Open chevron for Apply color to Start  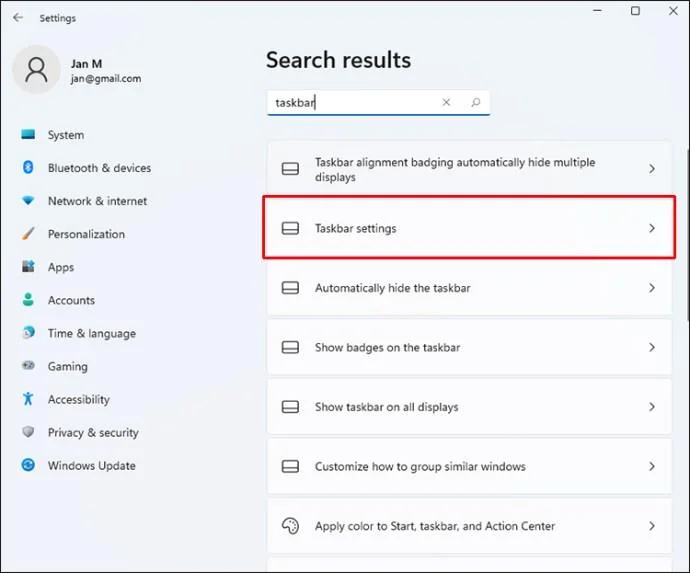click(x=652, y=526)
